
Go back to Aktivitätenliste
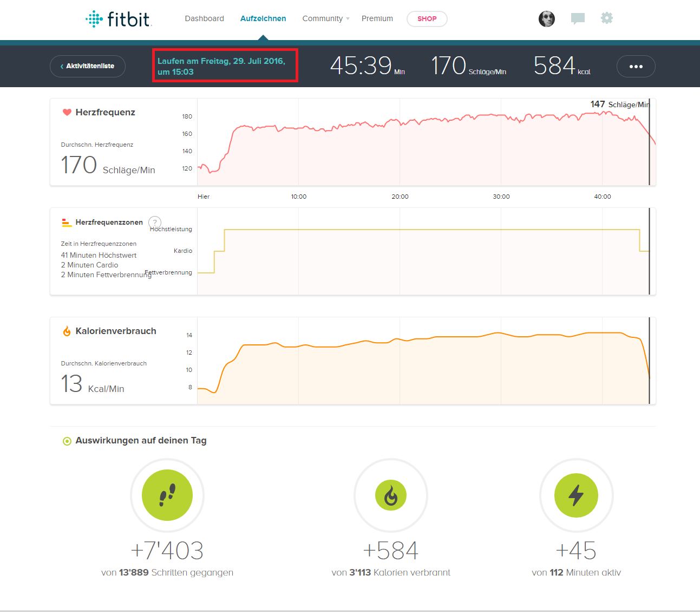(88, 66)
